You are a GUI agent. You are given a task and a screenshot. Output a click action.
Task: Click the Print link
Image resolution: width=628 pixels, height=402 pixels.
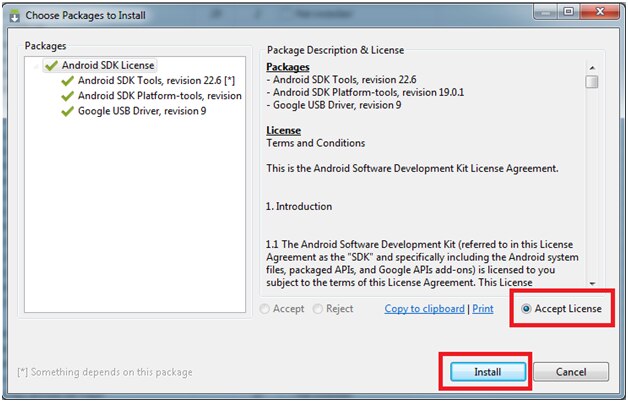pos(483,309)
